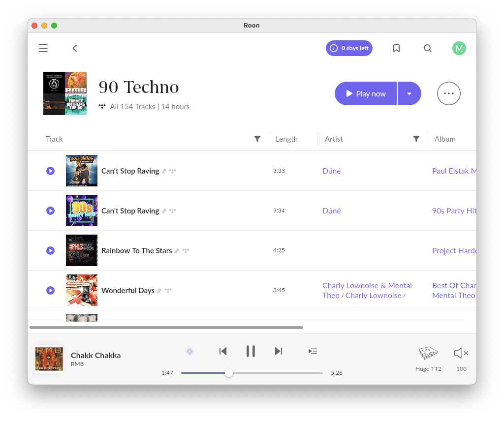Open search with the magnifier icon

click(428, 48)
